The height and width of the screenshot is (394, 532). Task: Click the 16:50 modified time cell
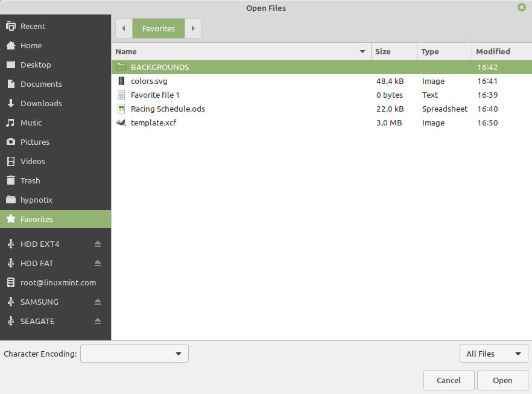(487, 123)
